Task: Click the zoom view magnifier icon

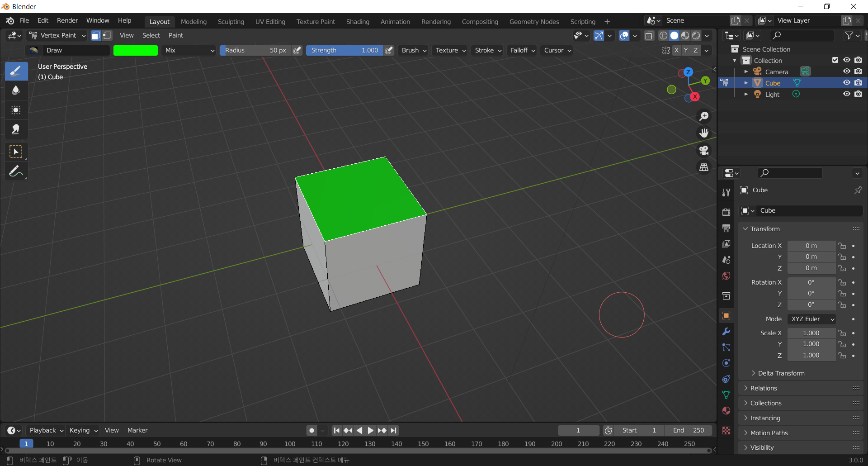Action: (x=704, y=116)
